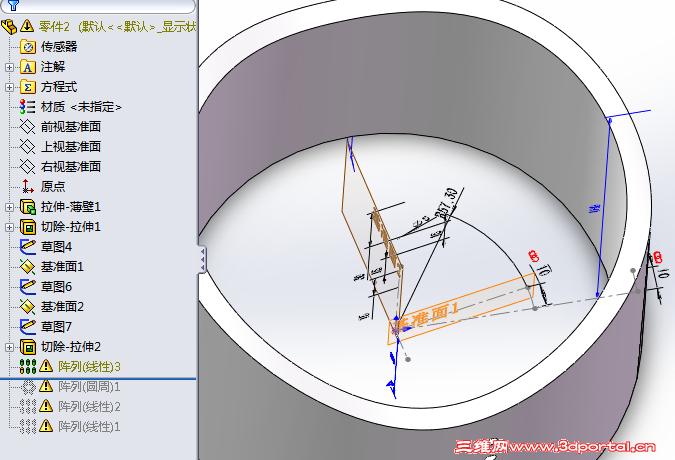Select the 上视基准面 tree item

click(71, 147)
